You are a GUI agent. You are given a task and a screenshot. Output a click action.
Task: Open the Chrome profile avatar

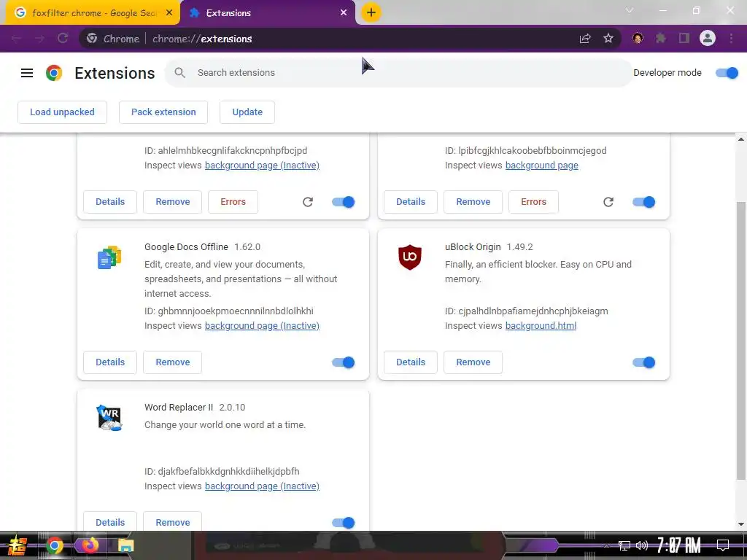[x=708, y=38]
